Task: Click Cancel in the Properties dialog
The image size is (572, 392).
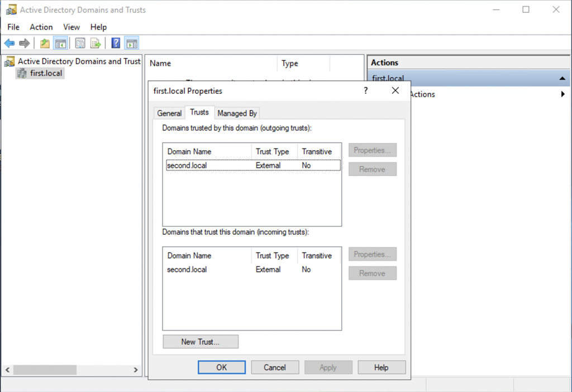Action: pyautogui.click(x=275, y=367)
